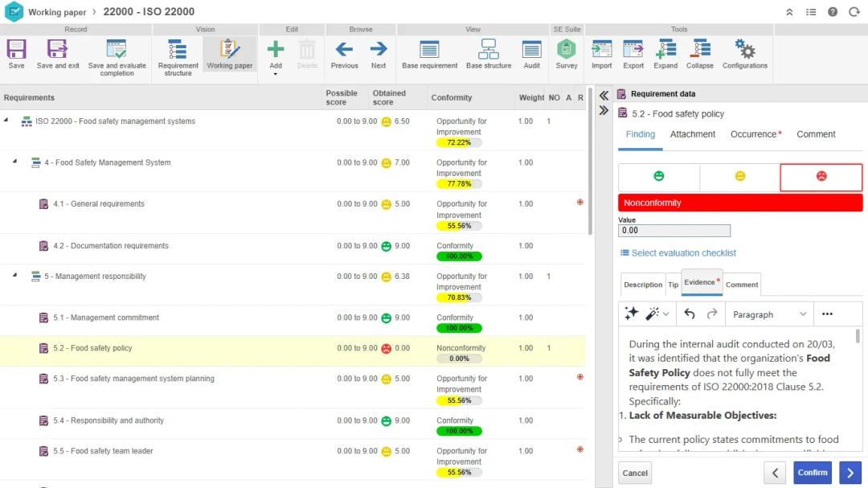This screenshot has width=868, height=488.
Task: Click Select evaluation checklist link
Action: tap(683, 253)
